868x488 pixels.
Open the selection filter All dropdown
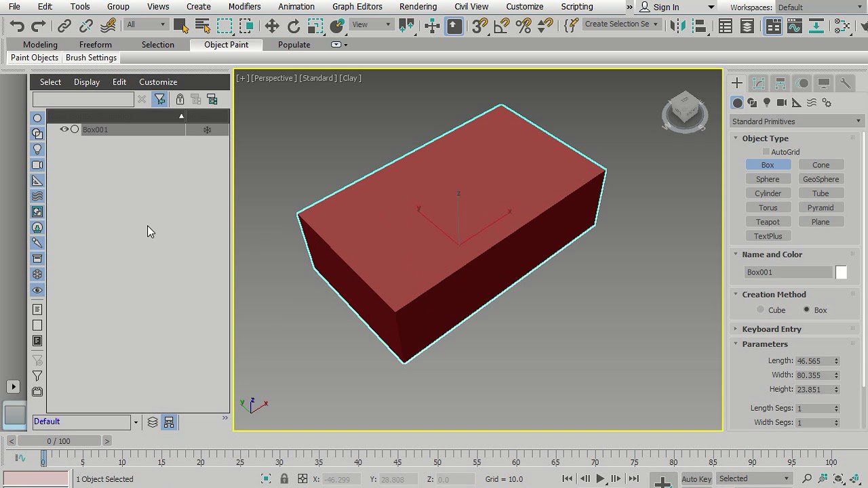coord(146,24)
